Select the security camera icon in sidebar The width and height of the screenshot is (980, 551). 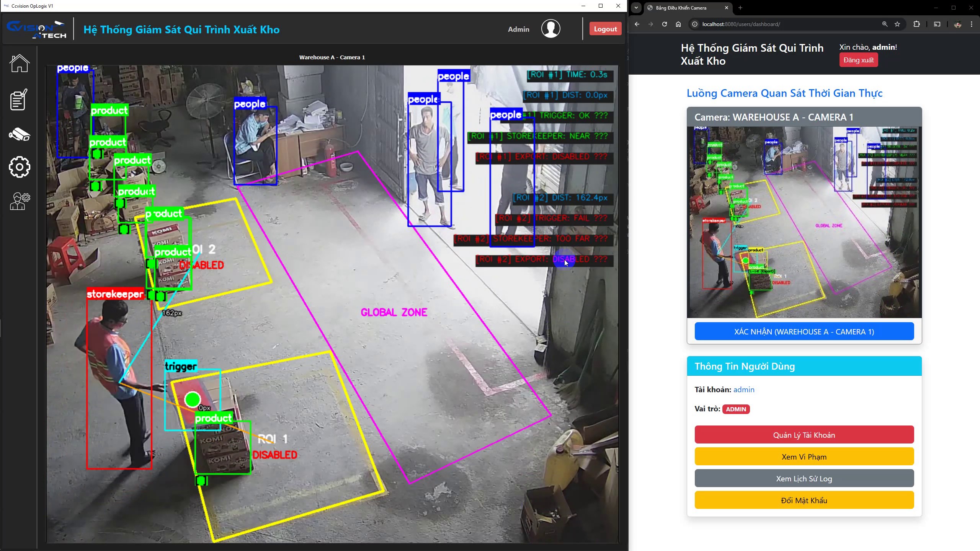click(19, 135)
